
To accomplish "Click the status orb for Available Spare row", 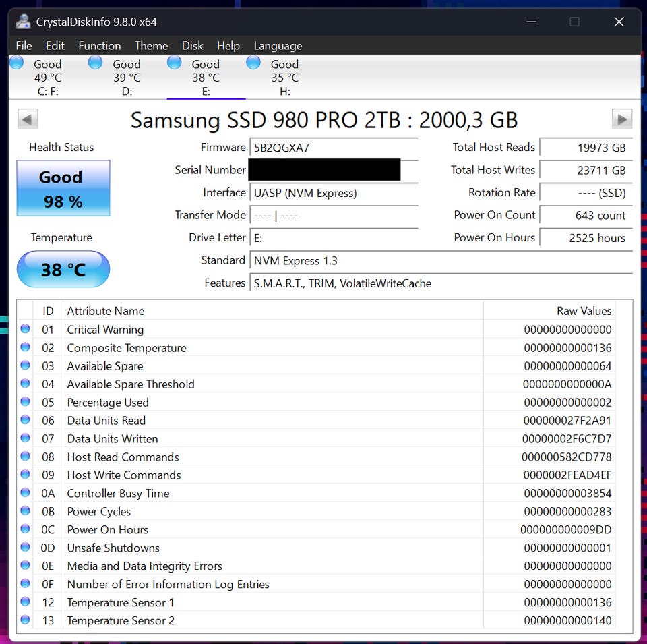I will 25,365.
